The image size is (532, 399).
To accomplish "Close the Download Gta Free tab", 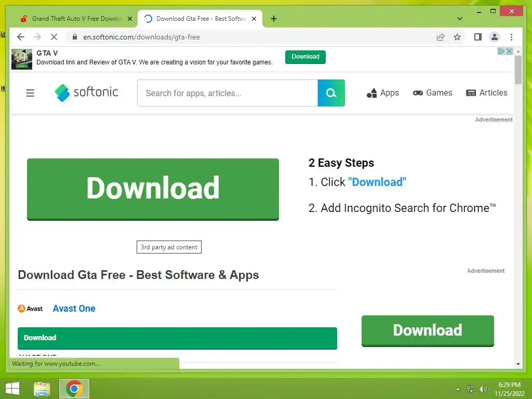I will coord(254,19).
